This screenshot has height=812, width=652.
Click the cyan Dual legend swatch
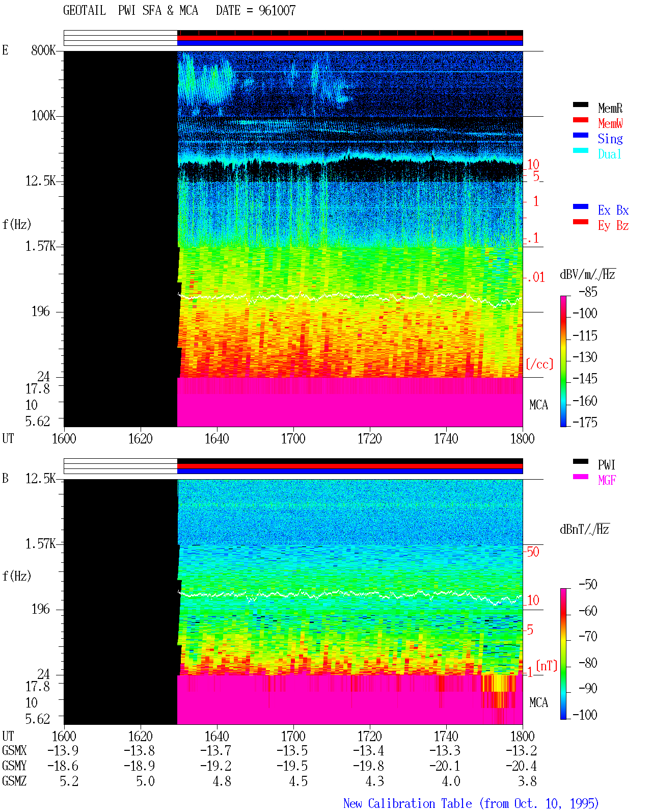coord(581,150)
